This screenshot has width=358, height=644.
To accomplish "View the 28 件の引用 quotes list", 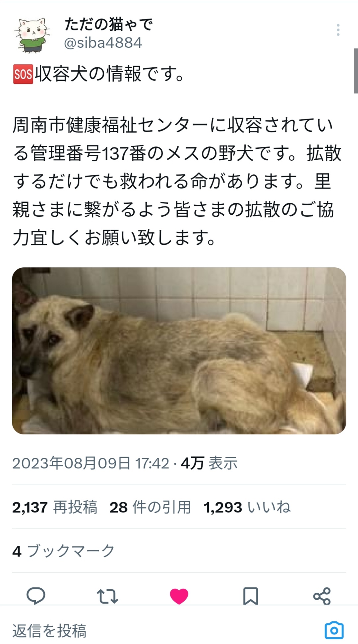I will click(150, 507).
